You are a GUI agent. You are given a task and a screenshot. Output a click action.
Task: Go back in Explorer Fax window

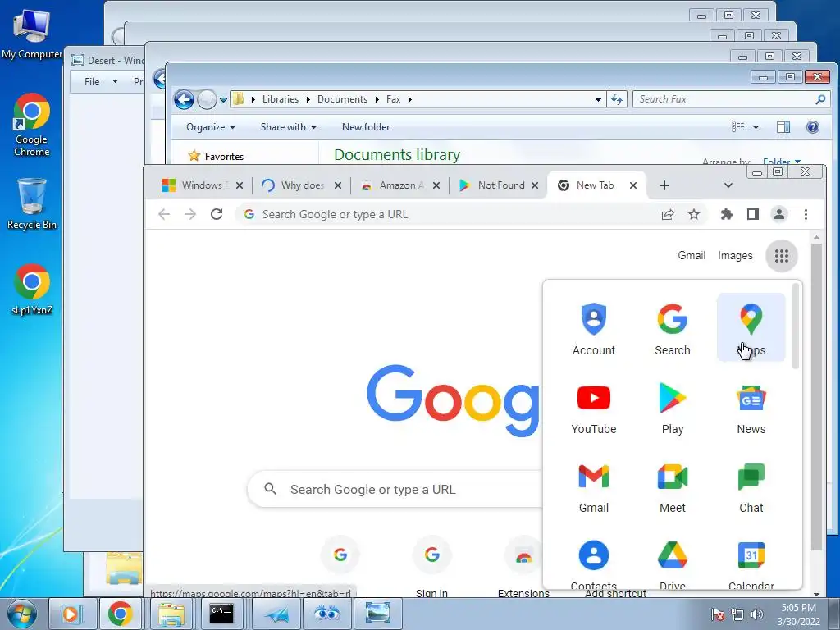(184, 99)
